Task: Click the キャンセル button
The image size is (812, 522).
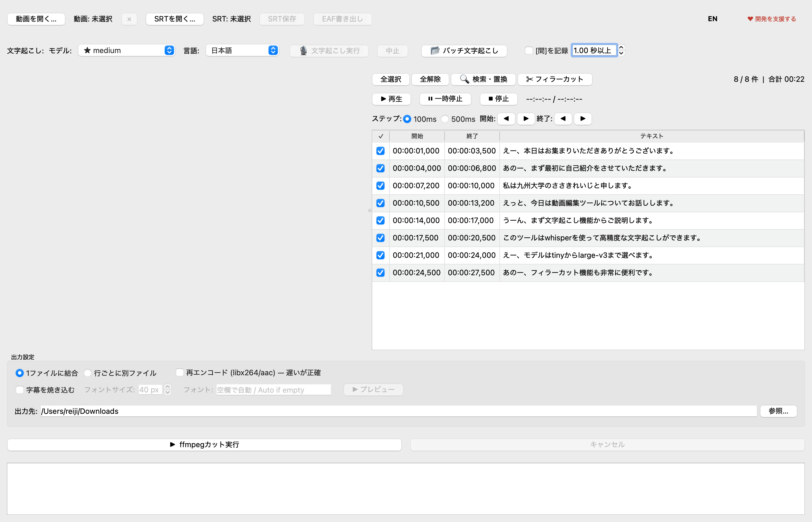Action: click(x=607, y=445)
